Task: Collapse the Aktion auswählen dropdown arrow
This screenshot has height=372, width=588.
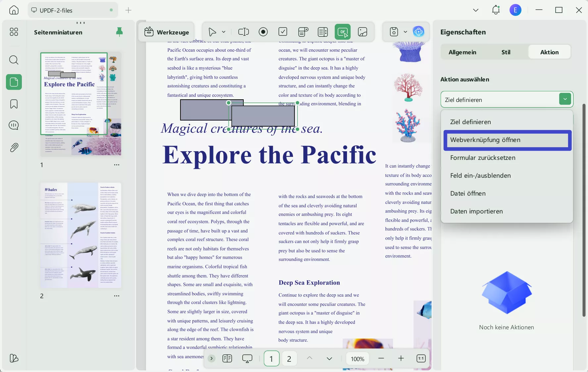Action: click(x=565, y=99)
